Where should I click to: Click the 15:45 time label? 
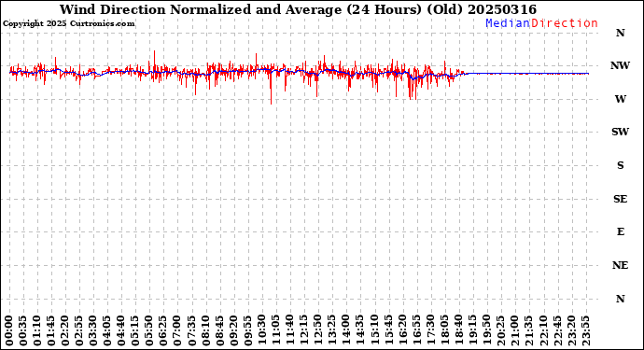[388, 331]
